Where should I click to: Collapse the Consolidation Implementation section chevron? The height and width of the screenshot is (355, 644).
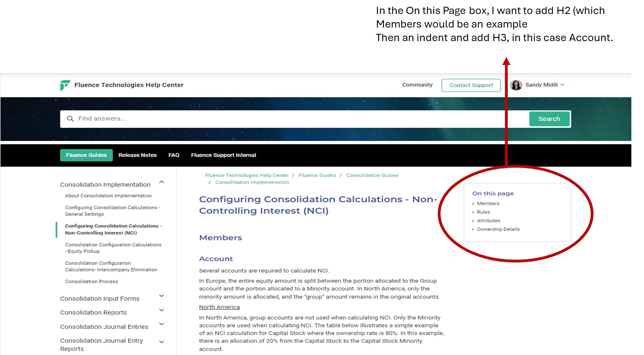point(162,182)
